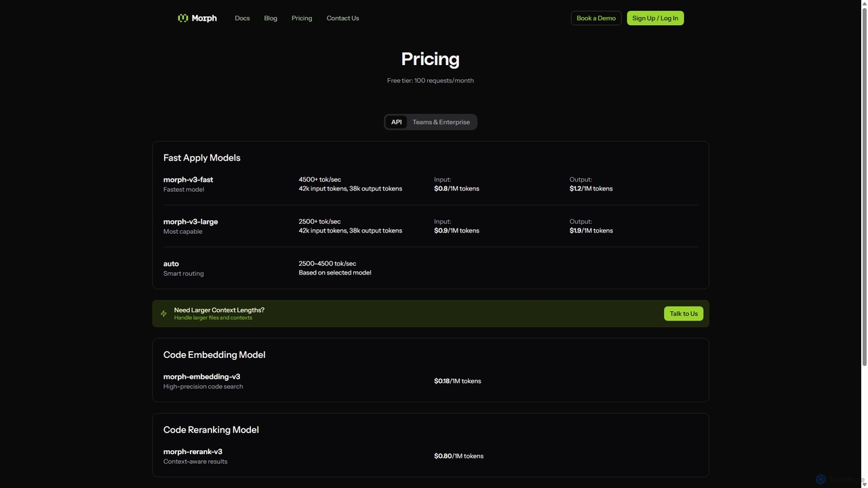Click 'Based on selected model' text
868x488 pixels.
[334, 272]
